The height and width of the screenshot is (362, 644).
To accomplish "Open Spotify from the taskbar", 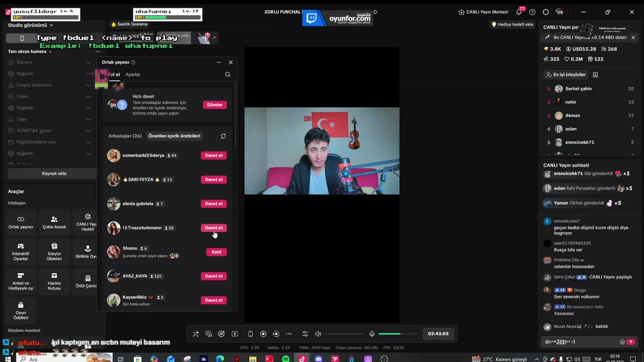I will pos(286,359).
